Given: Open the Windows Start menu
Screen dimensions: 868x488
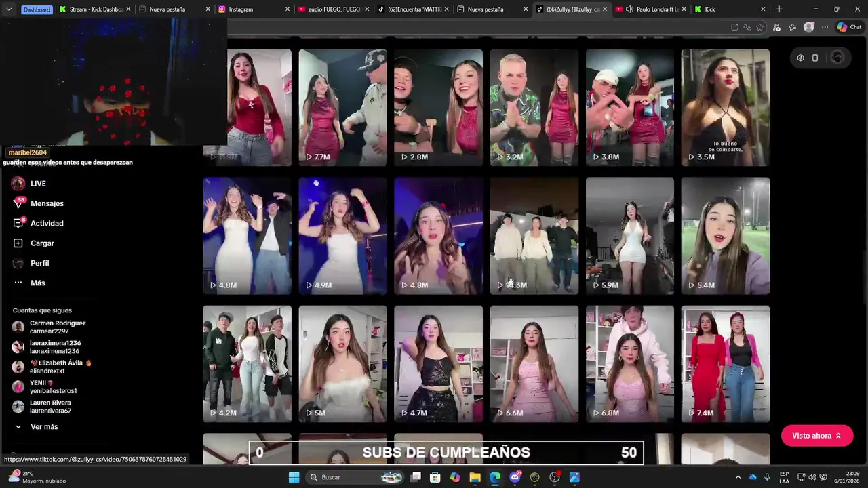Looking at the screenshot, I should [x=294, y=477].
